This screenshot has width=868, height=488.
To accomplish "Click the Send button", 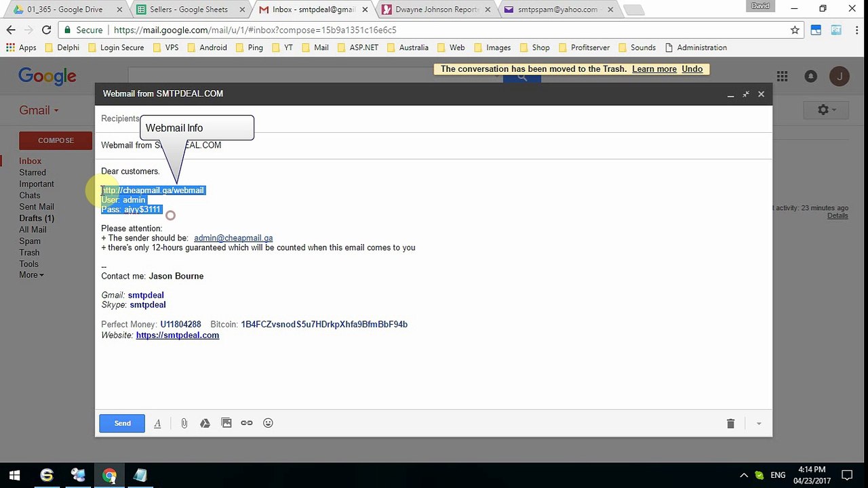I will [122, 424].
